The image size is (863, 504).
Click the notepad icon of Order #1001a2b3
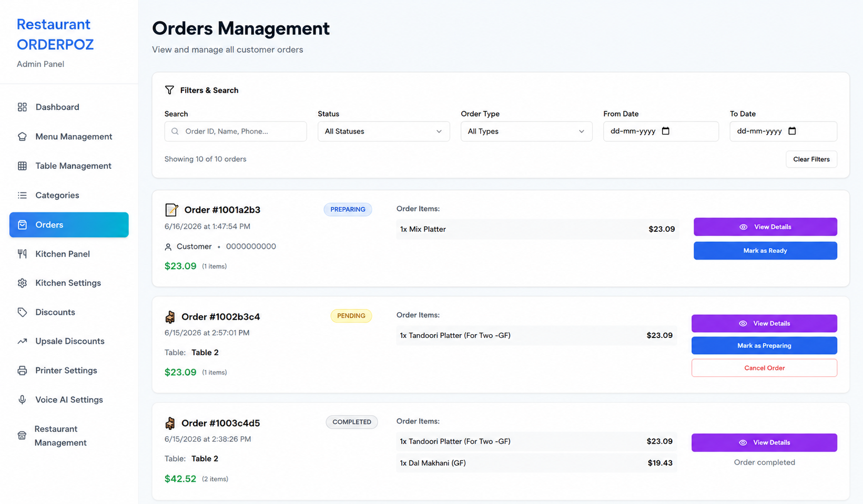pos(171,210)
